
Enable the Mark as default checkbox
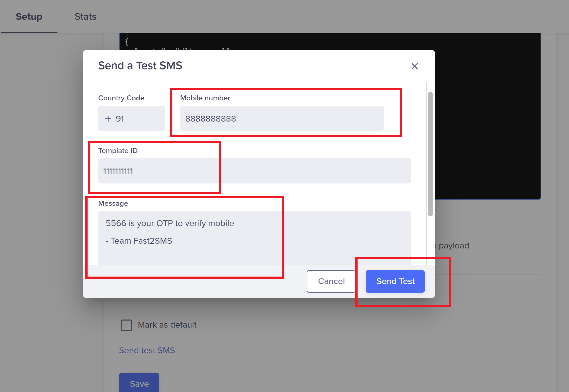pos(126,325)
